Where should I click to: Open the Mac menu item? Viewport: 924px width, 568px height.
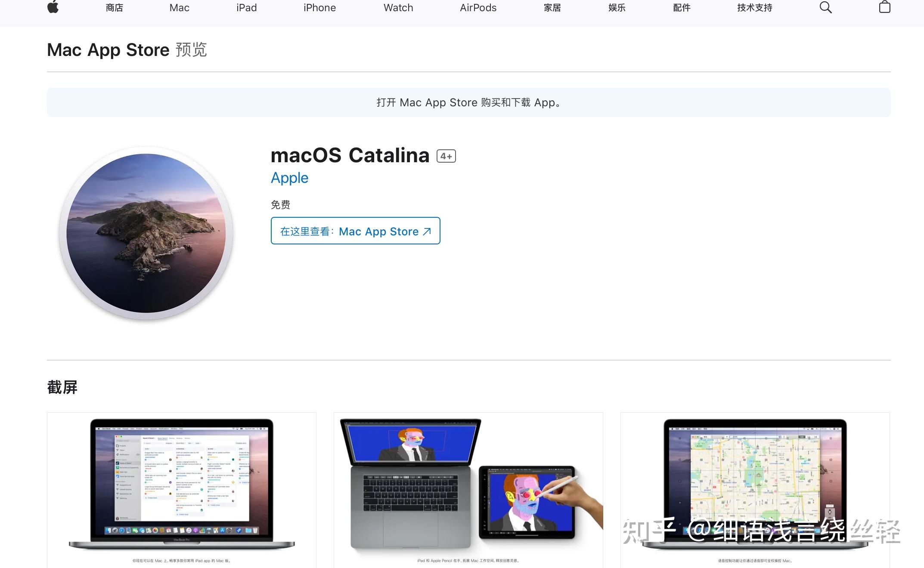[x=179, y=7]
